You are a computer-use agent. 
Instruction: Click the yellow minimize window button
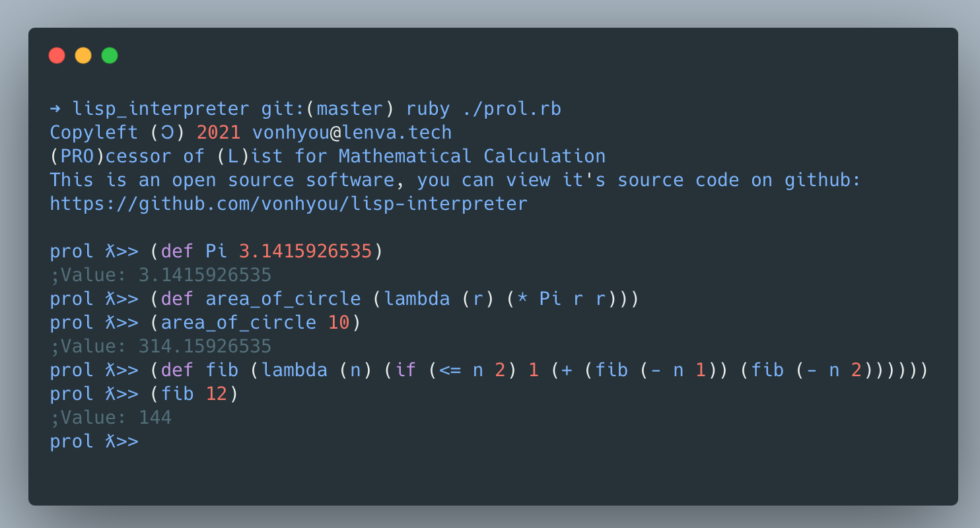(x=83, y=55)
